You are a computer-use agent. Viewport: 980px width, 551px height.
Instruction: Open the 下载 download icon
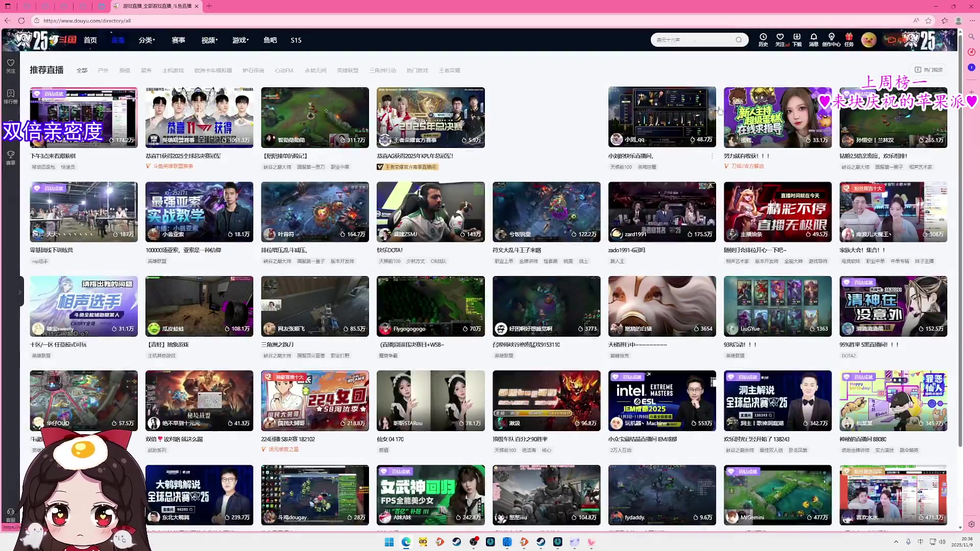(797, 38)
